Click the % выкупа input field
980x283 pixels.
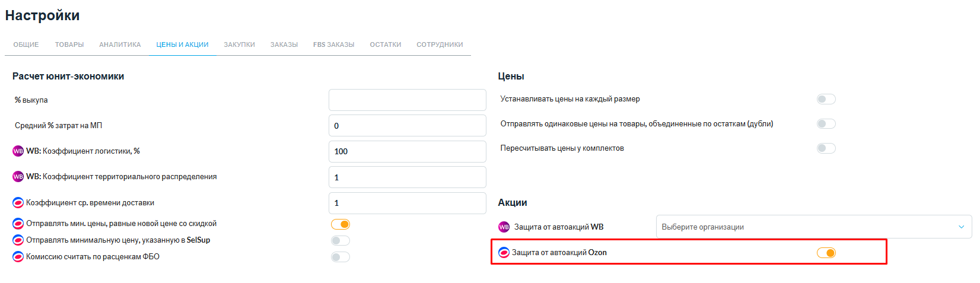[x=408, y=100]
